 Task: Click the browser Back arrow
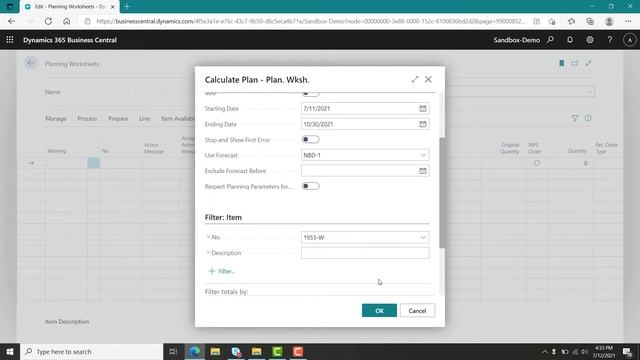click(x=11, y=21)
